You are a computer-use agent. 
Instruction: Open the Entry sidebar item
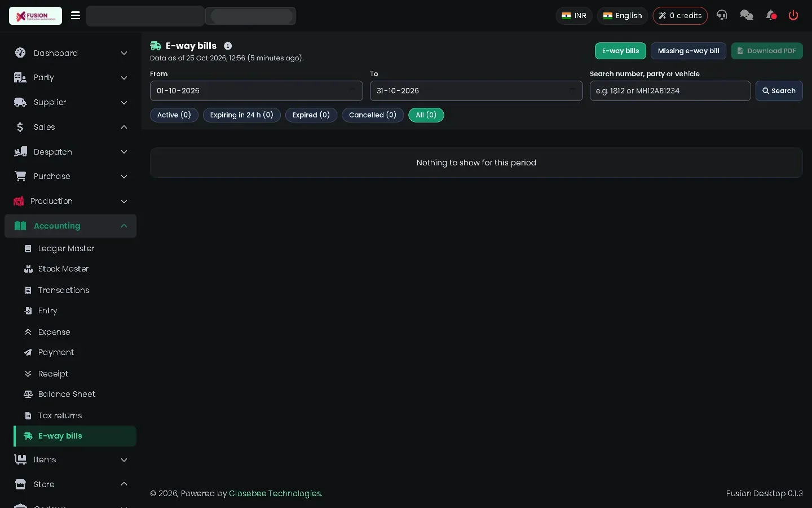coord(75,310)
